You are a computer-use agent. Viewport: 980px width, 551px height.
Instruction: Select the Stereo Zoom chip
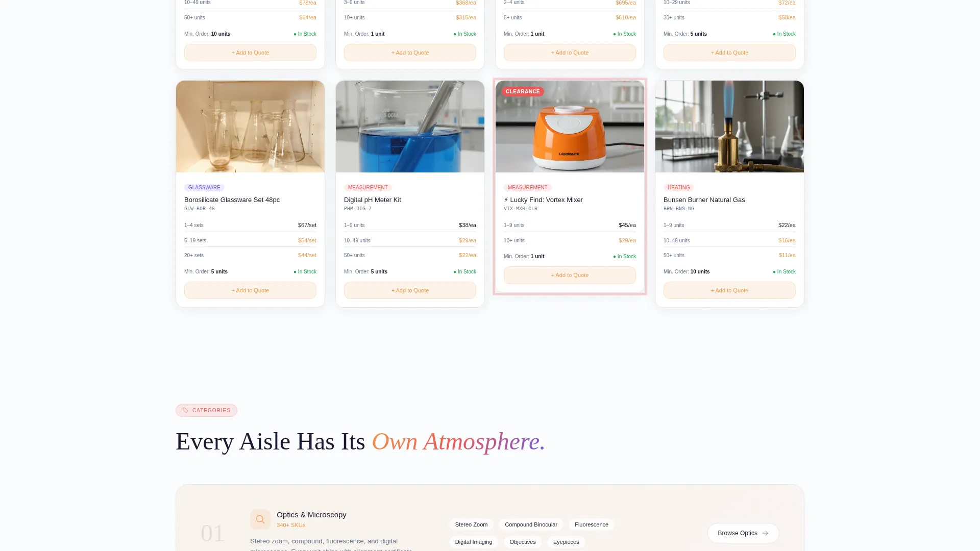[471, 524]
